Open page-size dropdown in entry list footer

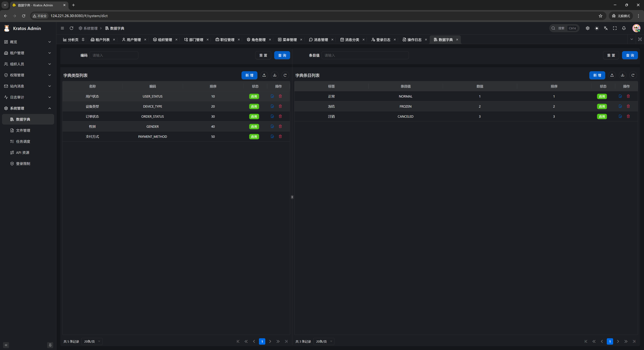(324, 341)
